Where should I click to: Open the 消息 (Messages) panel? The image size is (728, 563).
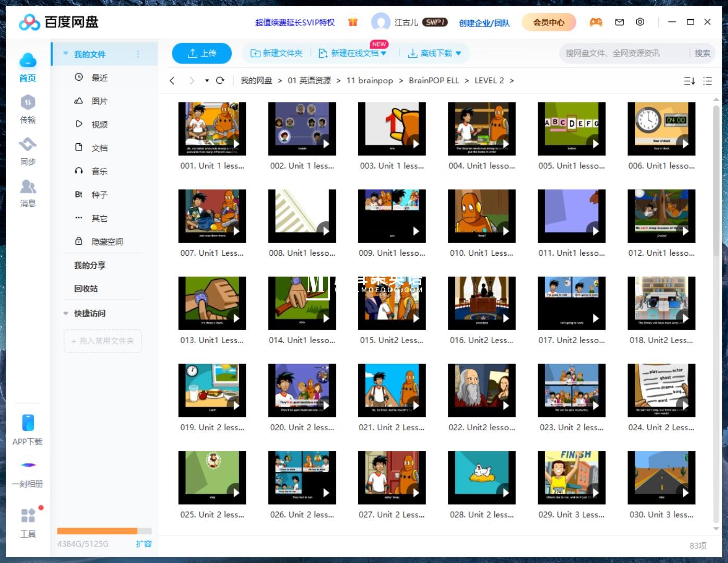tap(28, 194)
